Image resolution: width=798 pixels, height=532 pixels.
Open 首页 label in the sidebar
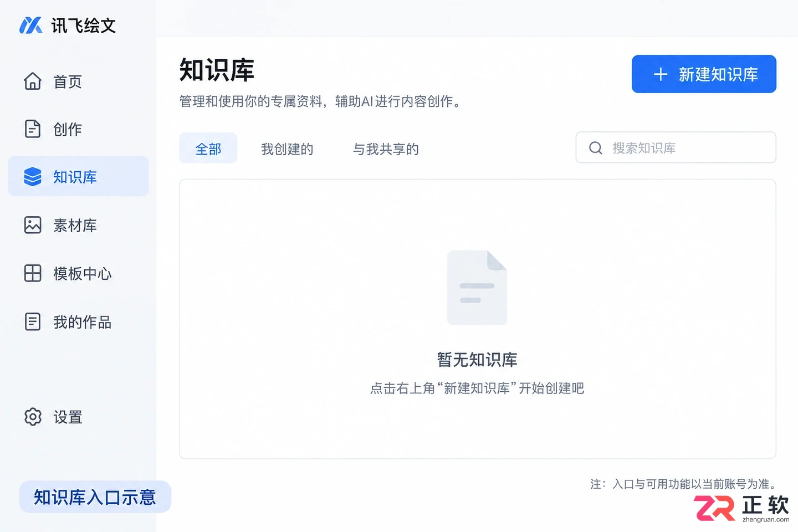click(x=68, y=82)
